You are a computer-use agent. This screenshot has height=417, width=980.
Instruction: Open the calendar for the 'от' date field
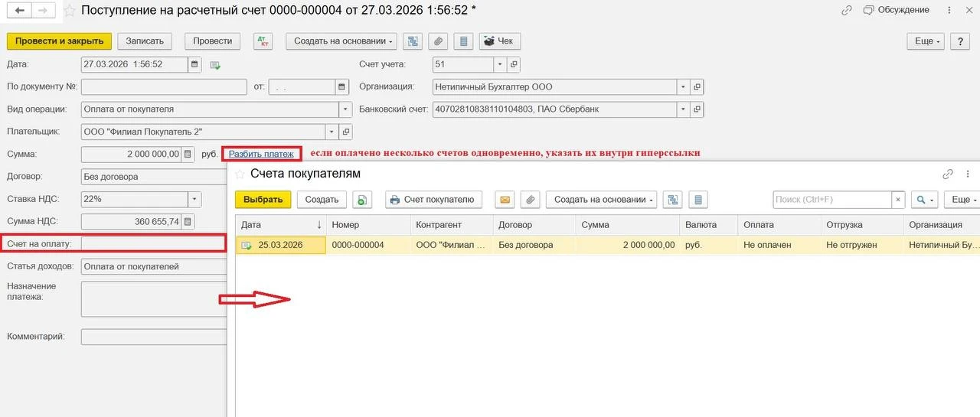342,87
